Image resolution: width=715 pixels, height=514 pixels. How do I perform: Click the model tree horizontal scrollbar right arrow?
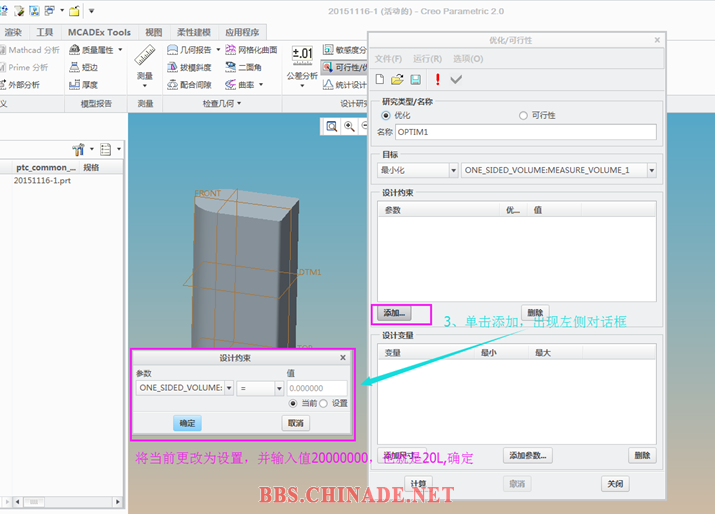118,502
